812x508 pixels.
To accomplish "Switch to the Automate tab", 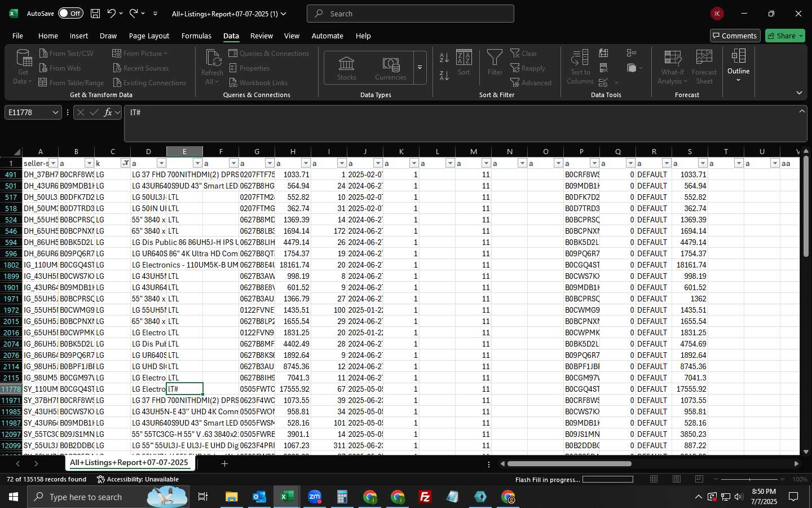I will [328, 36].
